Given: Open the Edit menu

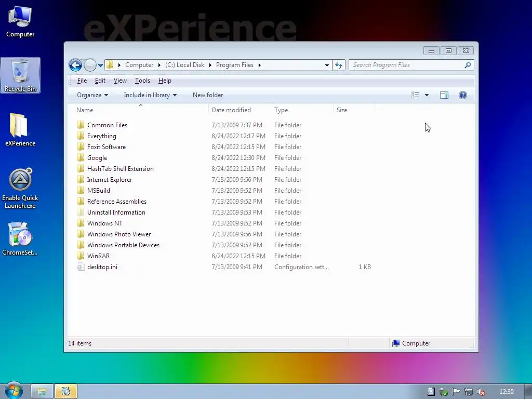Looking at the screenshot, I should (x=100, y=81).
